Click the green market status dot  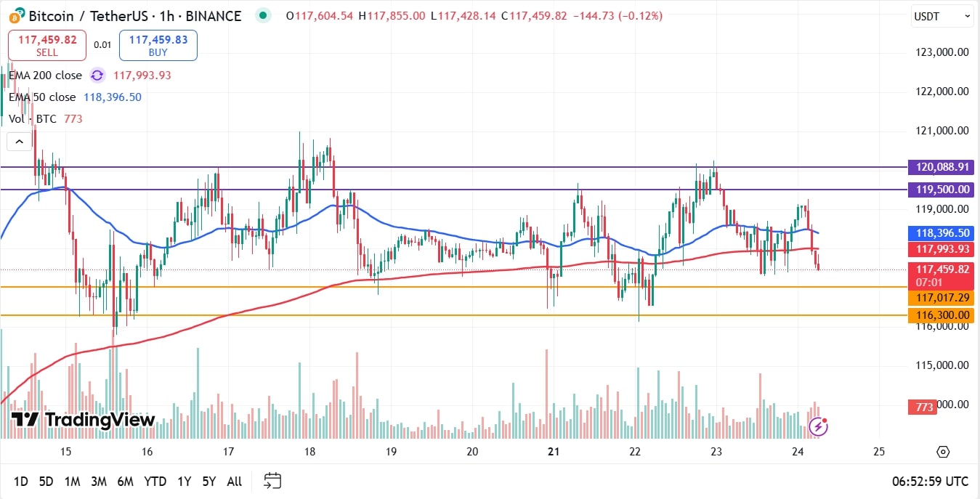point(264,15)
